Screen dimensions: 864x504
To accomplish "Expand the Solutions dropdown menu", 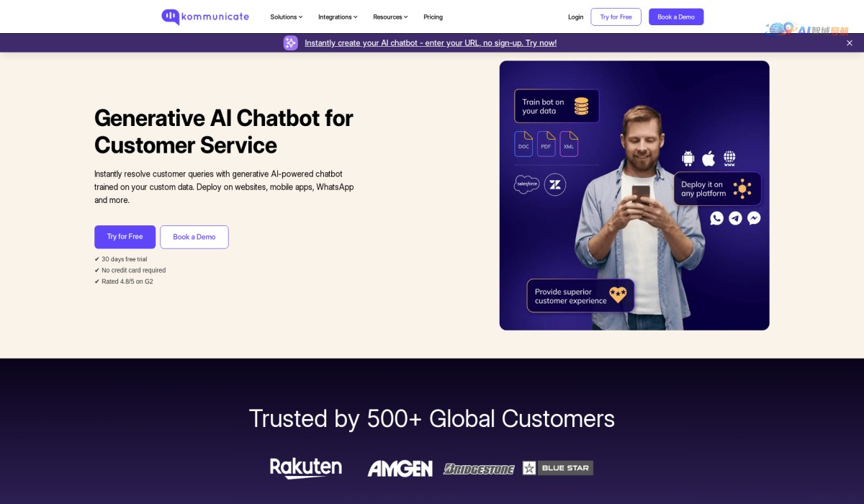I will [287, 17].
